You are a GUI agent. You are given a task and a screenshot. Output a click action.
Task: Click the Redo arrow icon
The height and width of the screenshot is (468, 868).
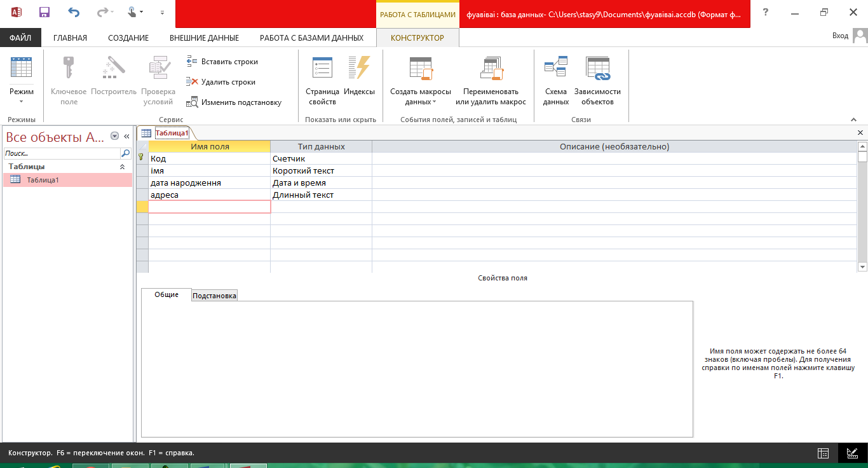tap(102, 12)
